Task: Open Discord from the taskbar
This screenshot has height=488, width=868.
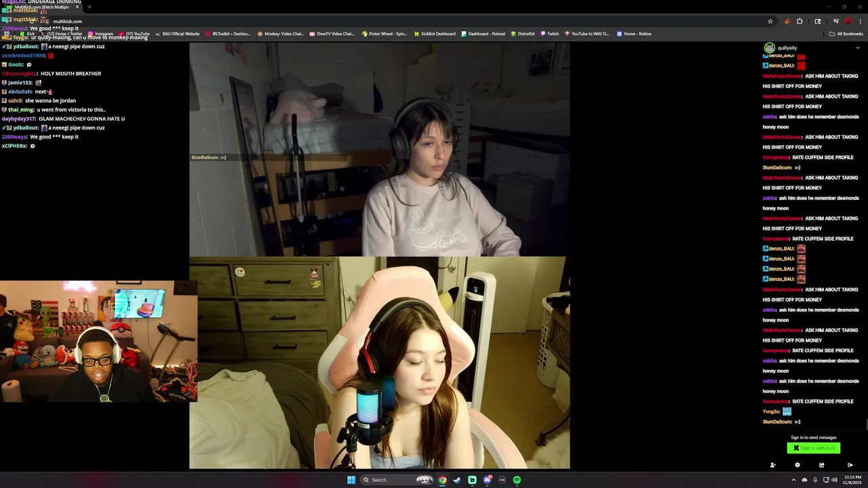Action: [487, 480]
